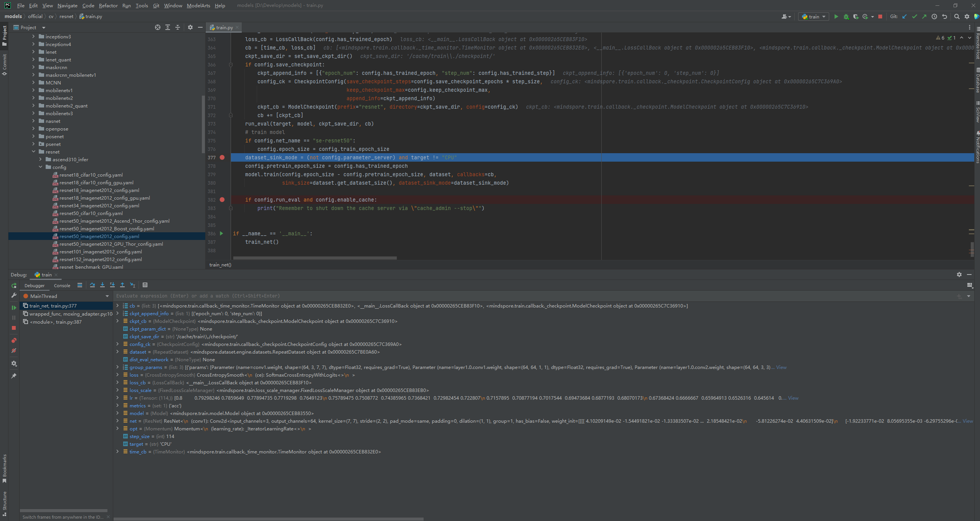980x521 pixels.
Task: Expand the model variable
Action: [117, 413]
